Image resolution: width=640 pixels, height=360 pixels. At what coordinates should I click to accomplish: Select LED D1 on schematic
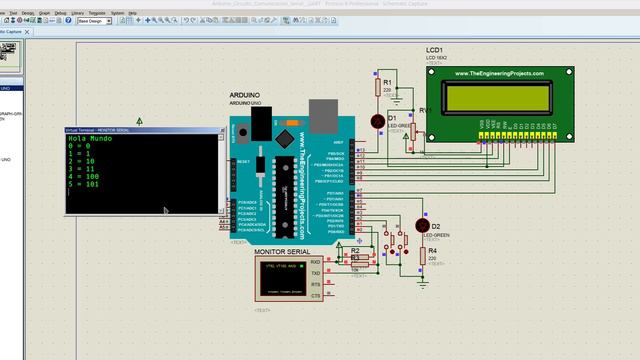[378, 121]
